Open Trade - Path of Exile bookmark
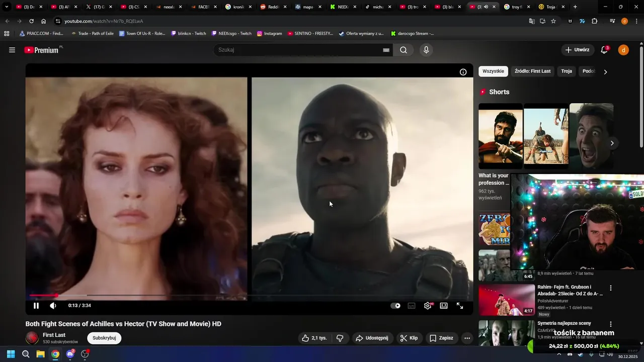Viewport: 644px width, 362px height. click(x=92, y=34)
